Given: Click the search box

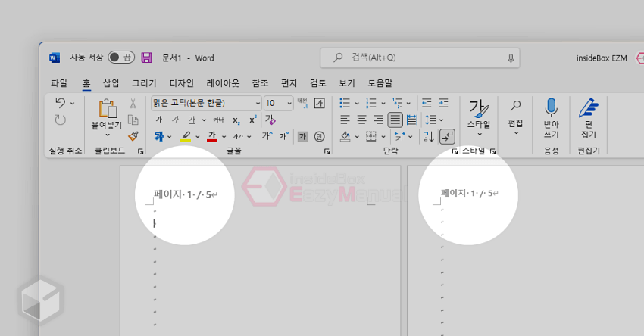Looking at the screenshot, I should click(420, 58).
